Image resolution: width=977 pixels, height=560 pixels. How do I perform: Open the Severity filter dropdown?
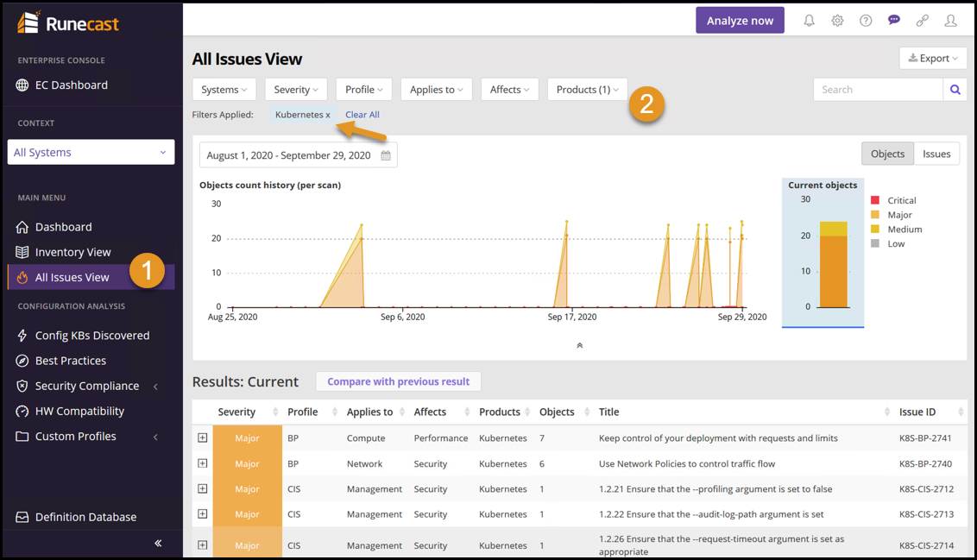[x=296, y=90]
